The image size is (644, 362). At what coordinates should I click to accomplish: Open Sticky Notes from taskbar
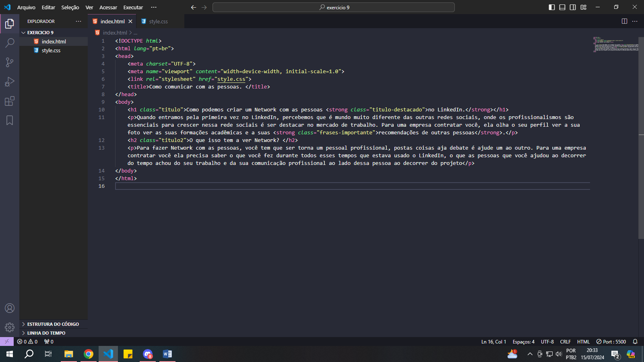(x=128, y=354)
